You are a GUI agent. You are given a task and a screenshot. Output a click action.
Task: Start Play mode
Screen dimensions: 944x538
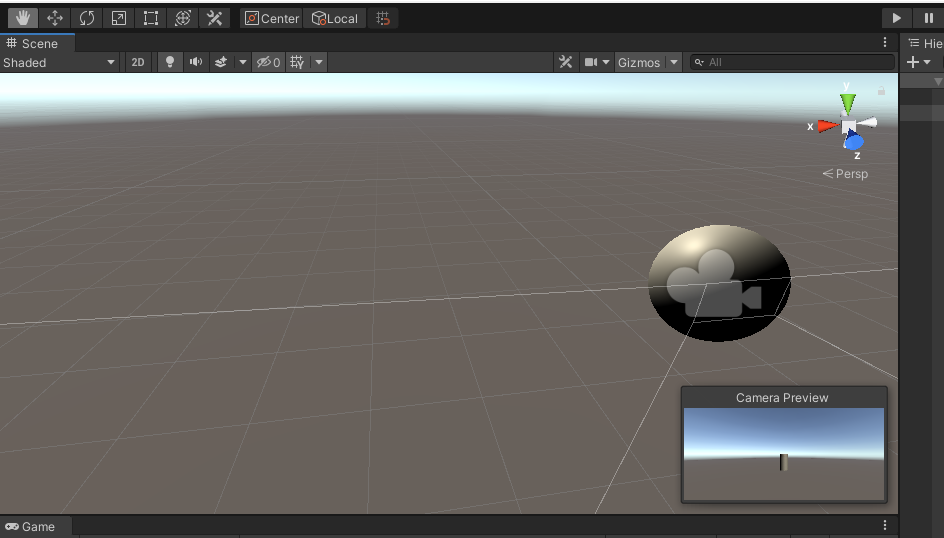896,18
